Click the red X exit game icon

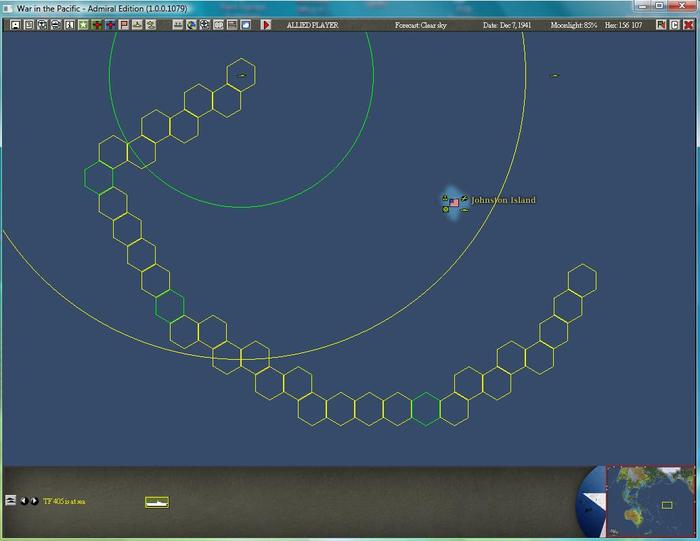point(688,25)
